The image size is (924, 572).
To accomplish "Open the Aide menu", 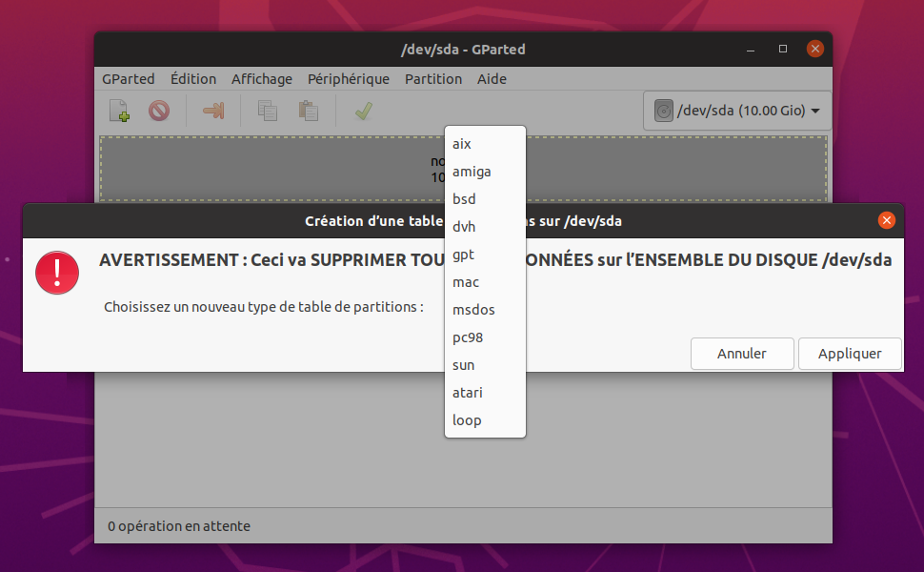I will pyautogui.click(x=492, y=79).
